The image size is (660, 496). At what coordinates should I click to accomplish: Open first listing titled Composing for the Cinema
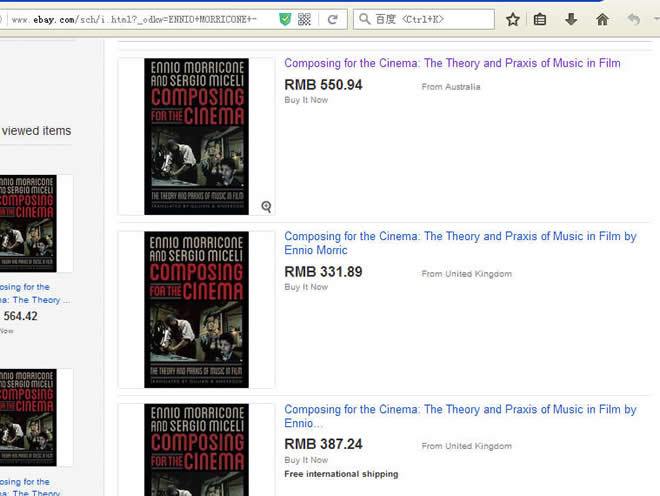click(452, 63)
